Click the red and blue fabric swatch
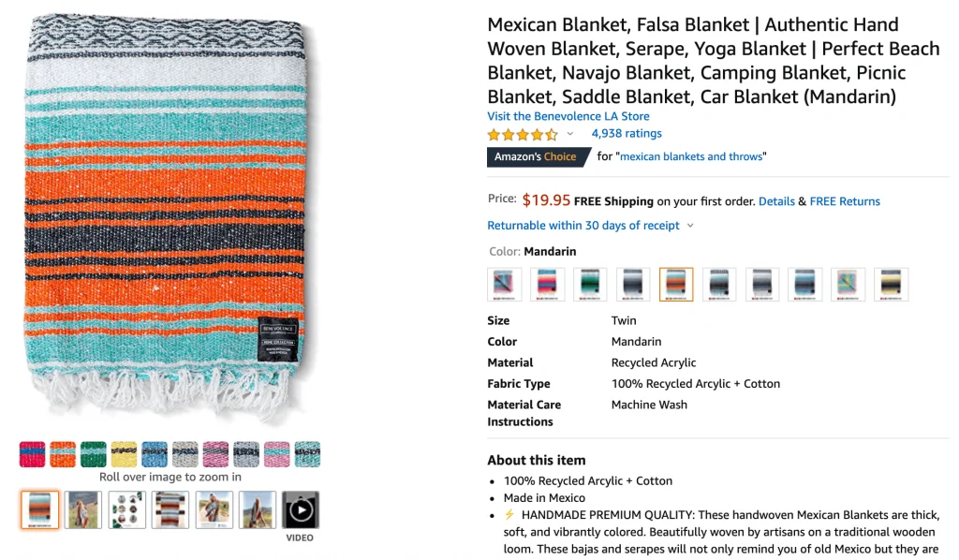This screenshot has height=560, width=959. 32,454
